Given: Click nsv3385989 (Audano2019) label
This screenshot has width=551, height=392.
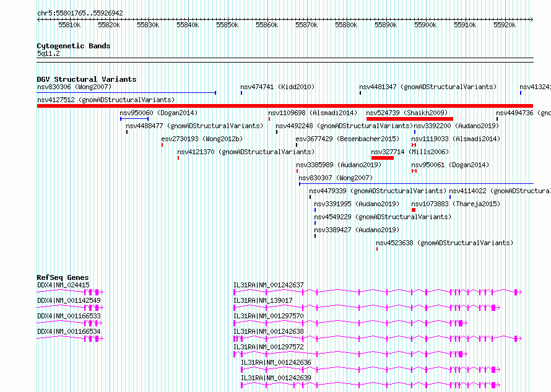Looking at the screenshot, I should pos(339,165).
